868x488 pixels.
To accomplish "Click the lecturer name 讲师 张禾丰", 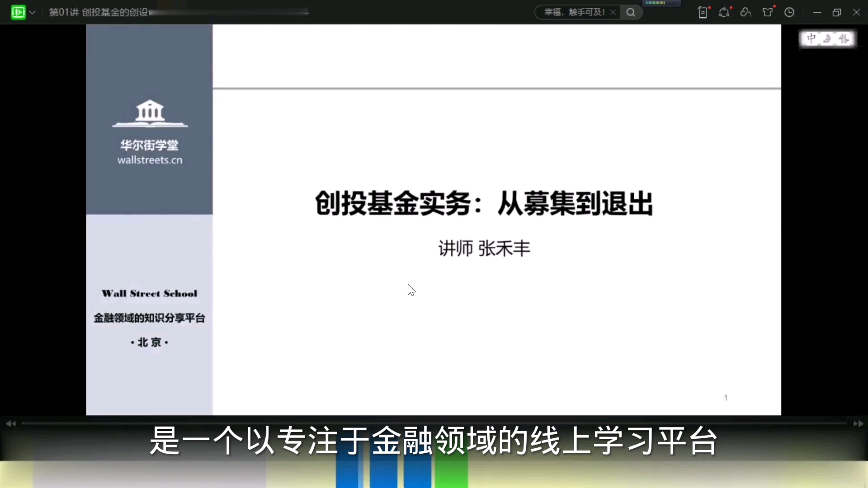I will [x=484, y=249].
